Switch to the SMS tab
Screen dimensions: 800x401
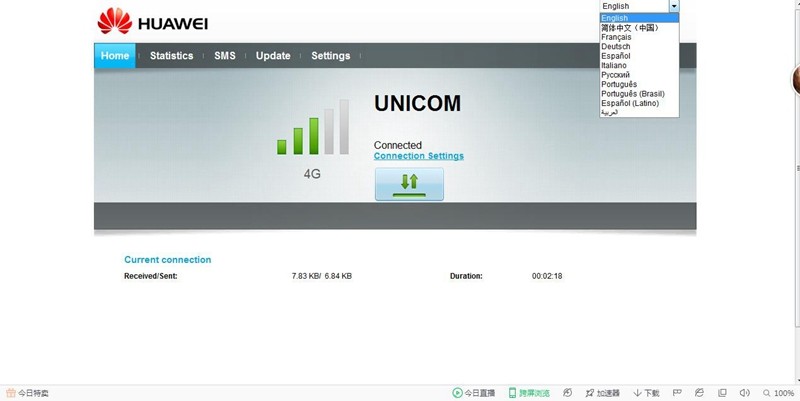(x=225, y=56)
